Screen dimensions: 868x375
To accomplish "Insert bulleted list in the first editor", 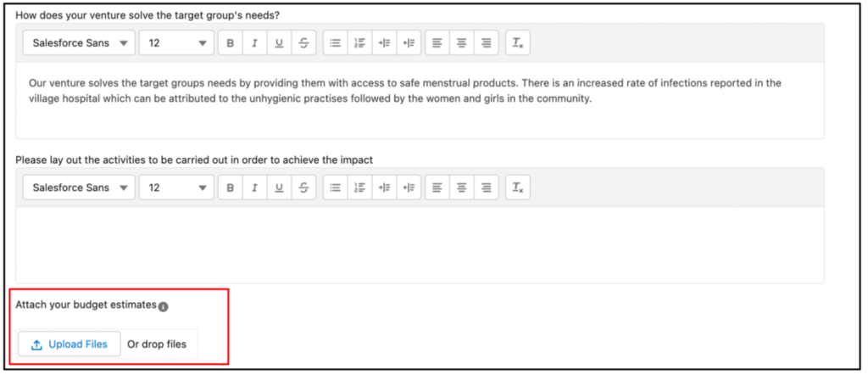I will coord(336,42).
